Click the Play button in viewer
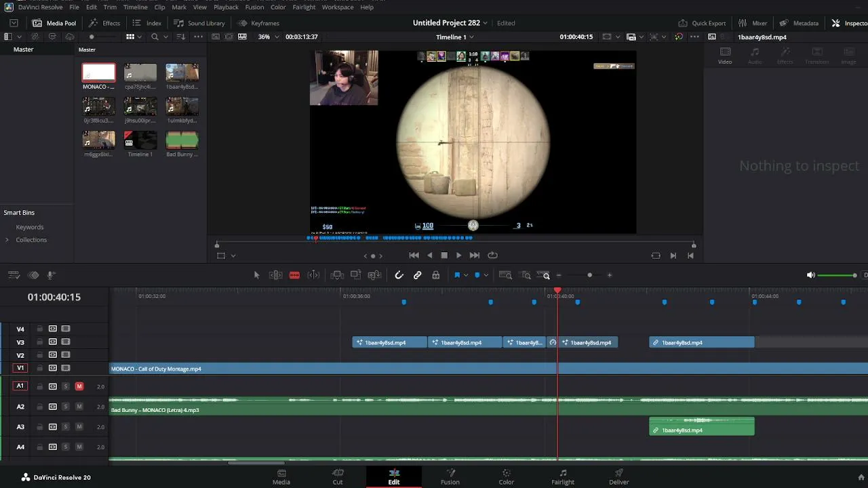868x488 pixels. tap(458, 256)
